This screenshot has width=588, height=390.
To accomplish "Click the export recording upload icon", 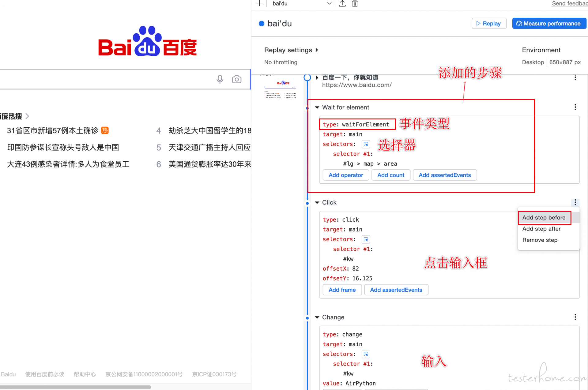I will [x=342, y=3].
